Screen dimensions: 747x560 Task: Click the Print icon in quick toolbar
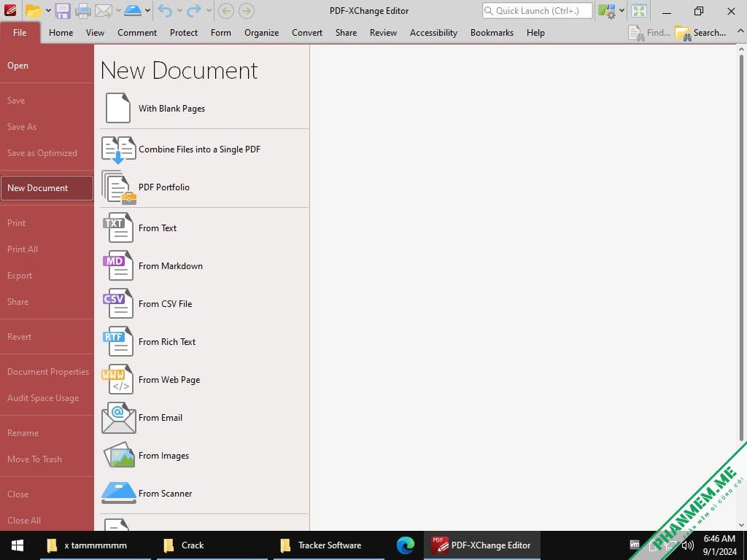click(83, 10)
